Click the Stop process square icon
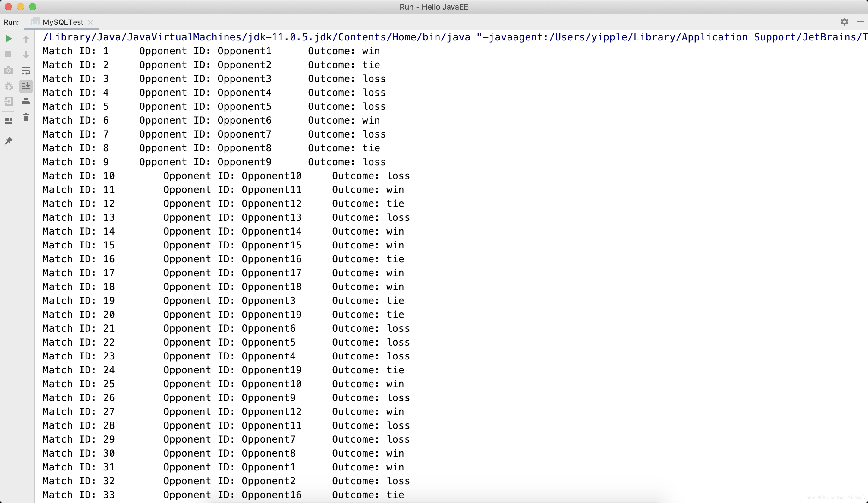This screenshot has height=503, width=868. (9, 55)
